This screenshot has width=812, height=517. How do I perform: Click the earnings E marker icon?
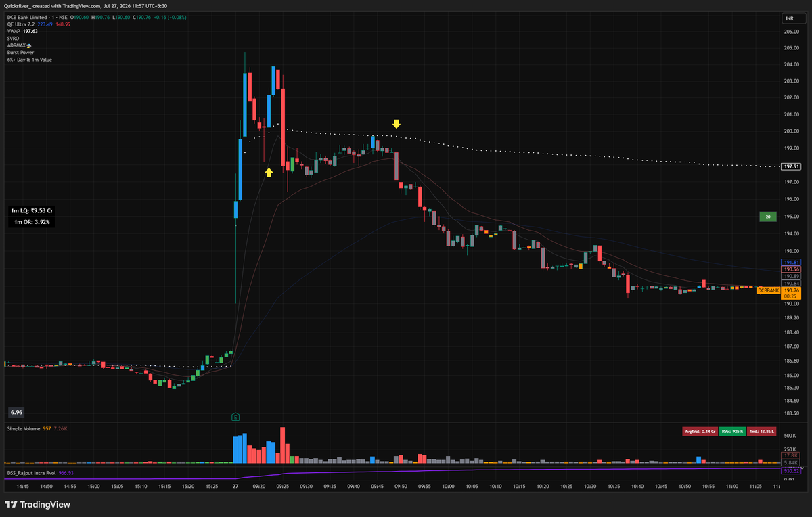(235, 416)
